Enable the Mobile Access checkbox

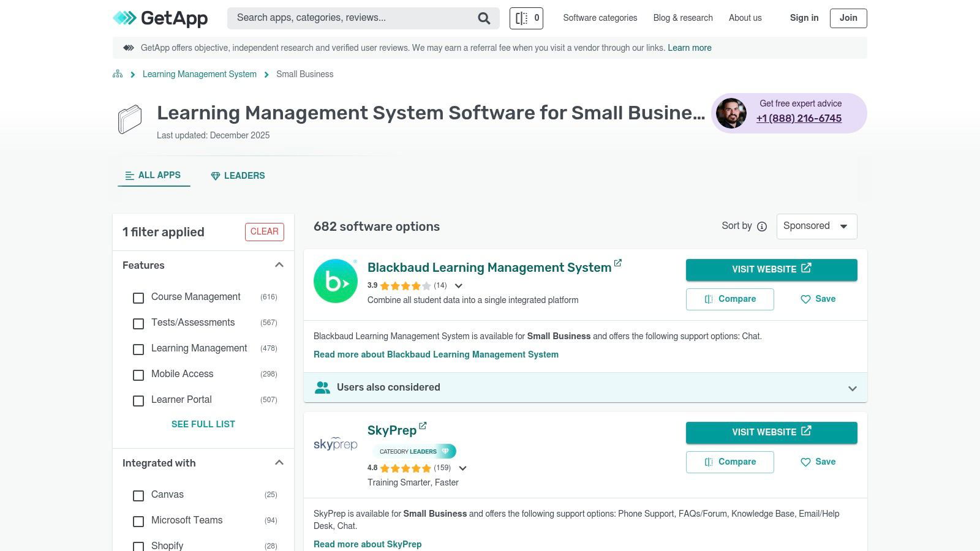tap(138, 375)
